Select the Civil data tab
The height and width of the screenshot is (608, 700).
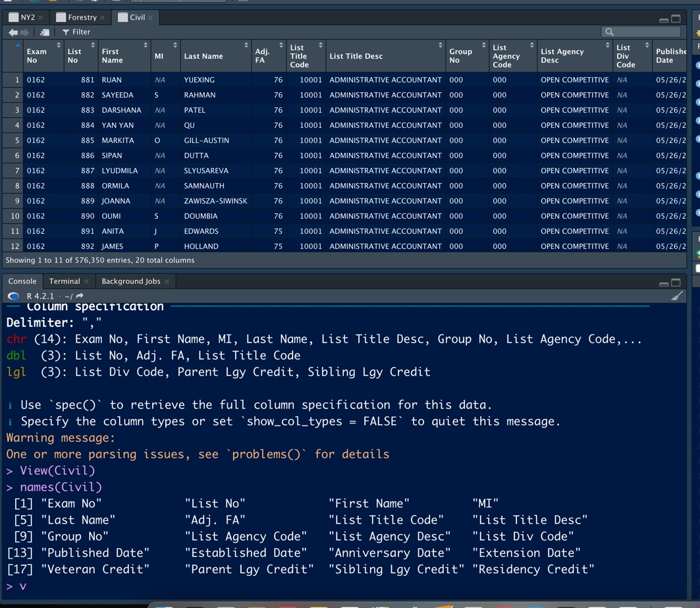point(137,17)
